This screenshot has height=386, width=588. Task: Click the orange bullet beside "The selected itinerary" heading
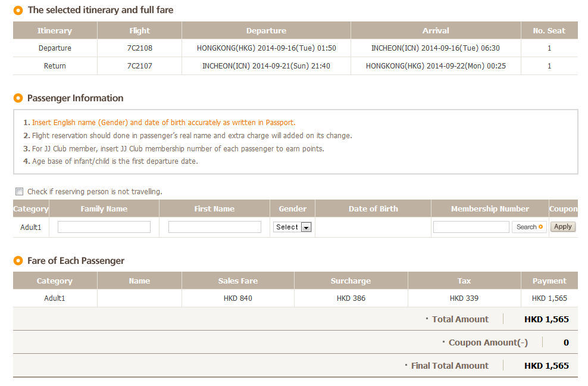click(18, 10)
